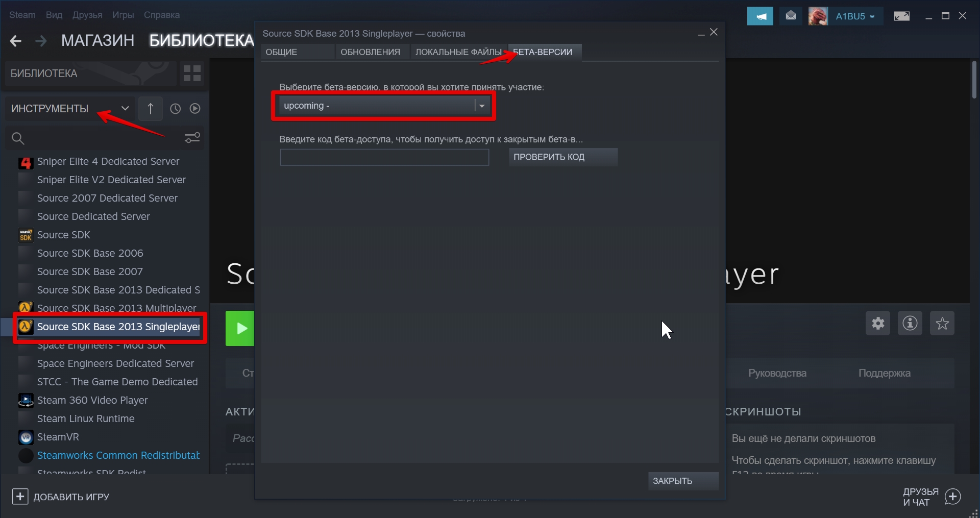The height and width of the screenshot is (518, 980).
Task: Switch to ОБЩИЕ tab in properties
Action: click(x=298, y=52)
